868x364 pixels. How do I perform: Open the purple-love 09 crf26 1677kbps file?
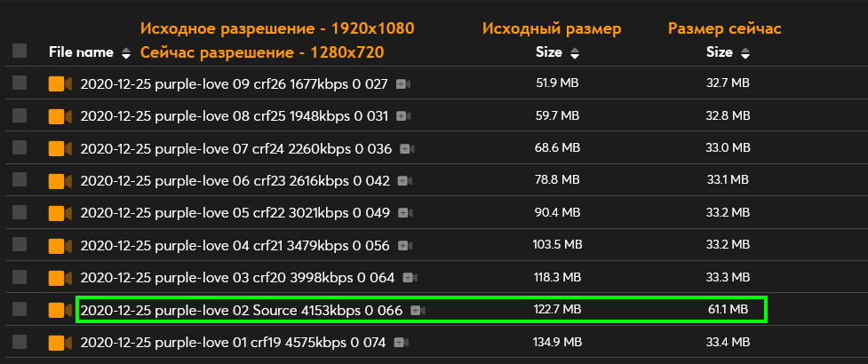pos(235,84)
